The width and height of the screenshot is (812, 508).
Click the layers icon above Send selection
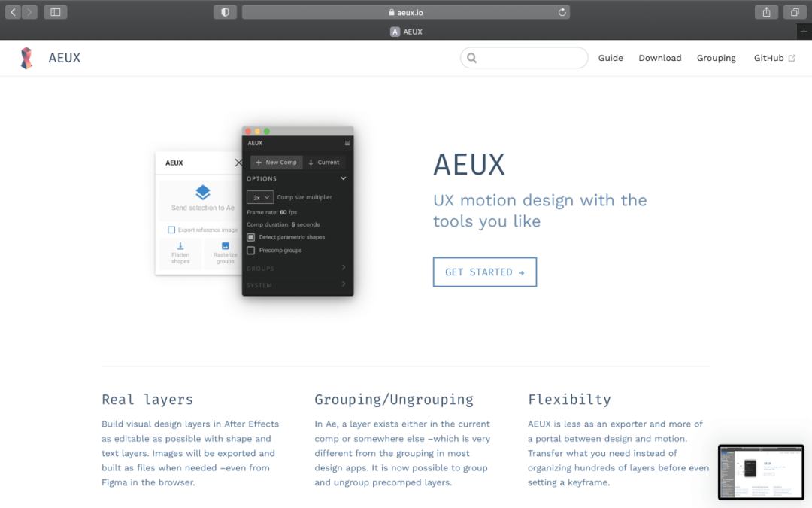pyautogui.click(x=203, y=193)
